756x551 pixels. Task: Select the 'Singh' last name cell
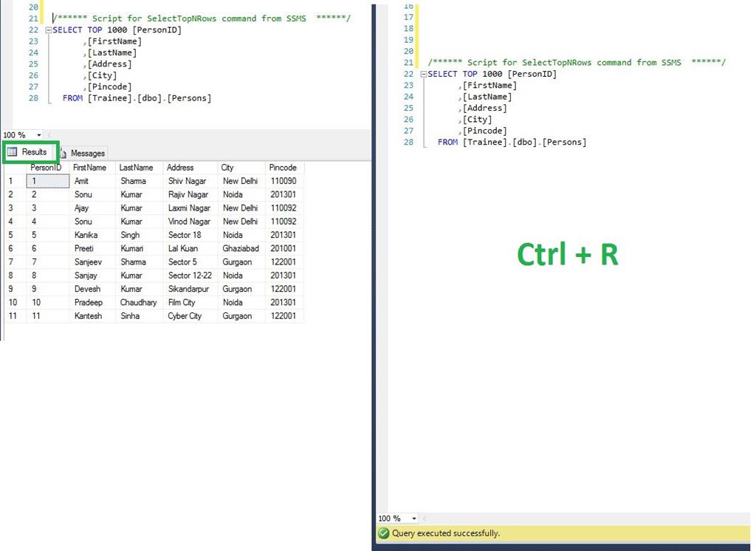coord(140,235)
